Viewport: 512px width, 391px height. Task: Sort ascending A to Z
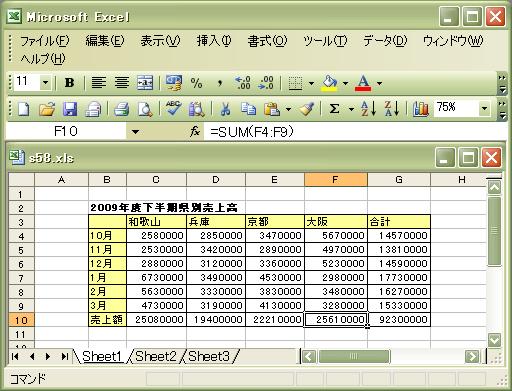369,109
